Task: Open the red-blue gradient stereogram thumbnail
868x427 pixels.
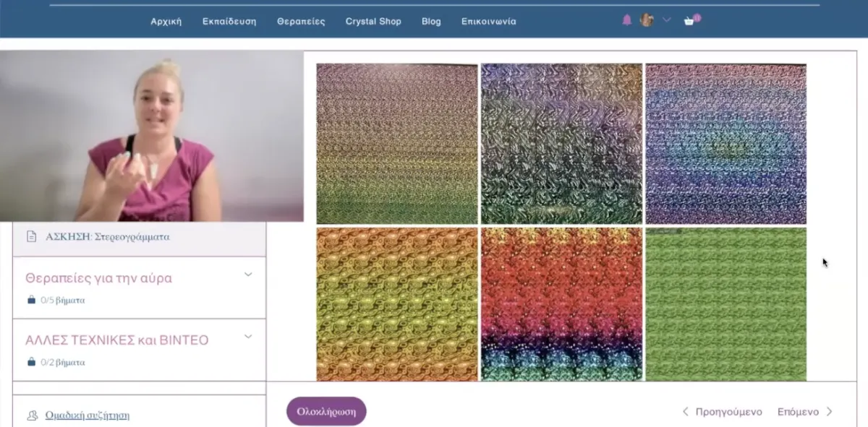Action: (x=561, y=304)
